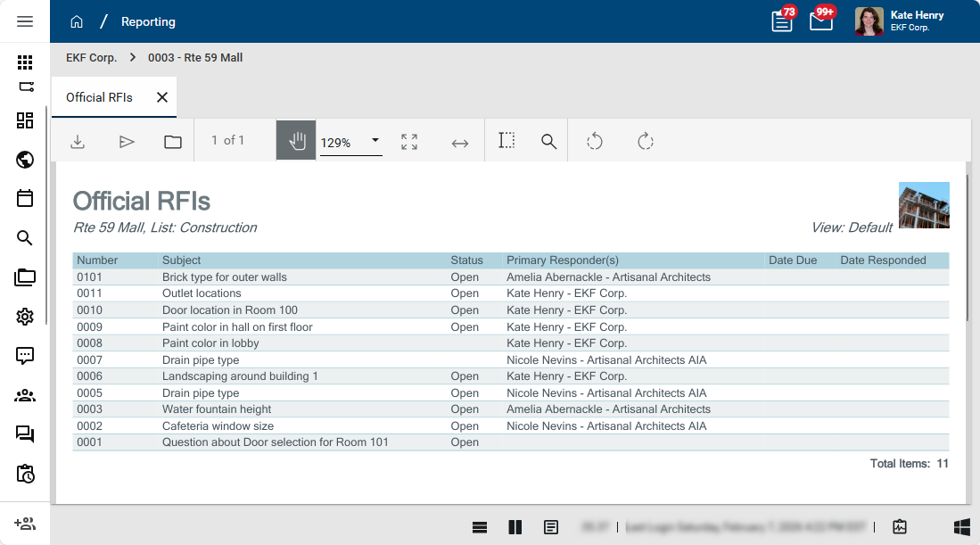This screenshot has height=545, width=980.
Task: Select the Official RFIs tab
Action: coord(99,97)
